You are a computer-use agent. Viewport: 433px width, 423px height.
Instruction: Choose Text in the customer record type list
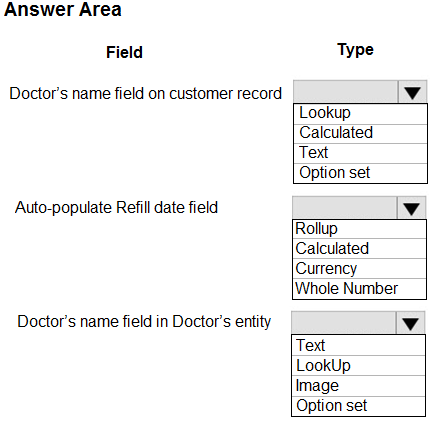click(360, 153)
